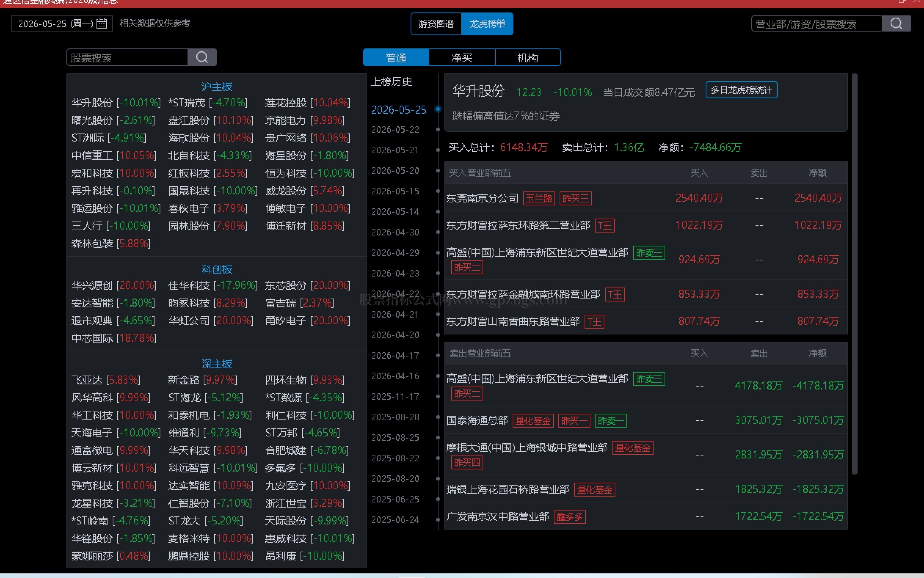
Task: Click 量化基金 tag on 瑞银上海花园石桥路营业部
Action: click(595, 490)
